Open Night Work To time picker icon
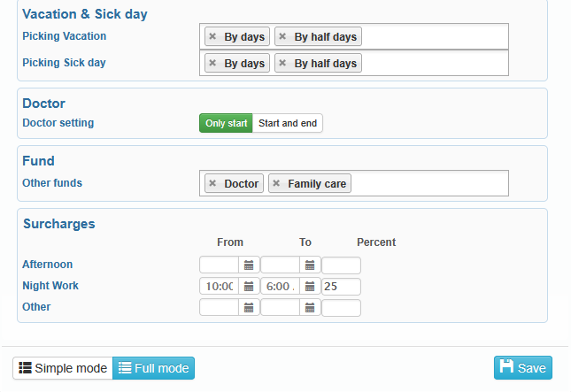This screenshot has height=392, width=571. [310, 287]
